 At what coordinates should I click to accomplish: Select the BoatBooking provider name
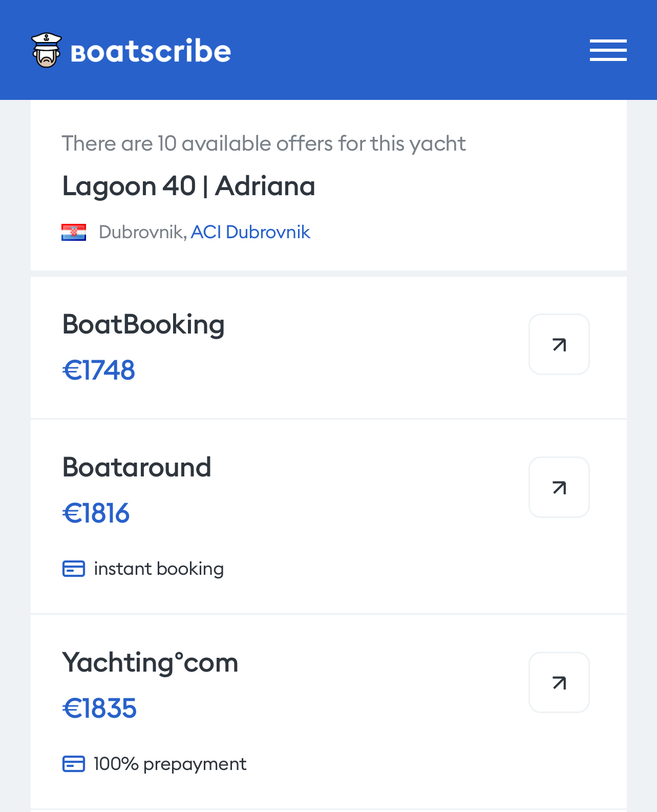coord(143,325)
